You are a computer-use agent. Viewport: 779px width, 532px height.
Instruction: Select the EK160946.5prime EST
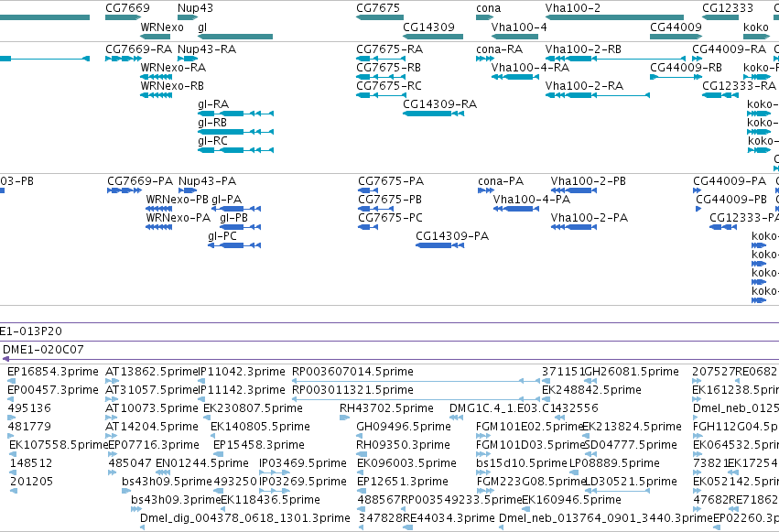click(526, 510)
